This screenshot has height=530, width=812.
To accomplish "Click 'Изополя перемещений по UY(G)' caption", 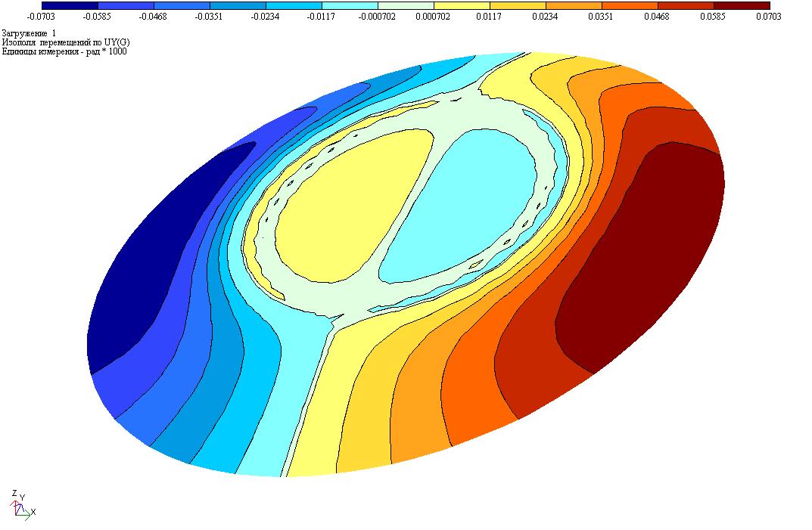I will pos(66,42).
